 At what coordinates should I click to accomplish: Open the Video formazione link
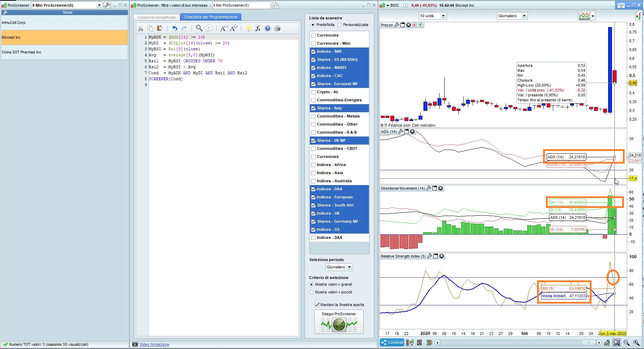[x=154, y=345]
